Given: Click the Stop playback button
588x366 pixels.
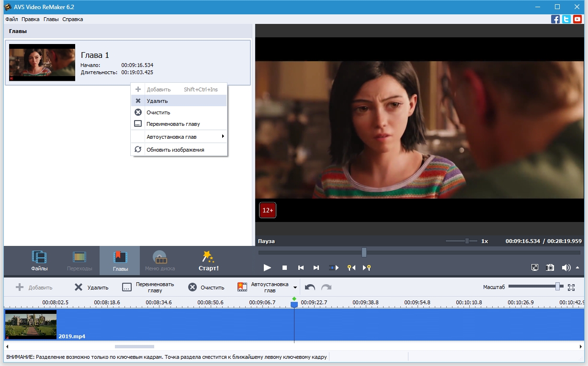Looking at the screenshot, I should coord(284,268).
